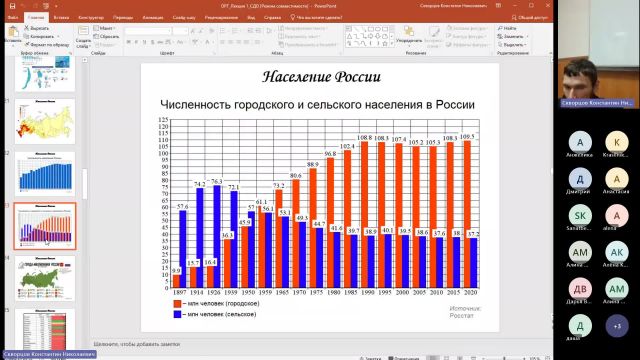Click the Select (Выделить) command
This screenshot has height=360, width=640.
coord(512,44)
